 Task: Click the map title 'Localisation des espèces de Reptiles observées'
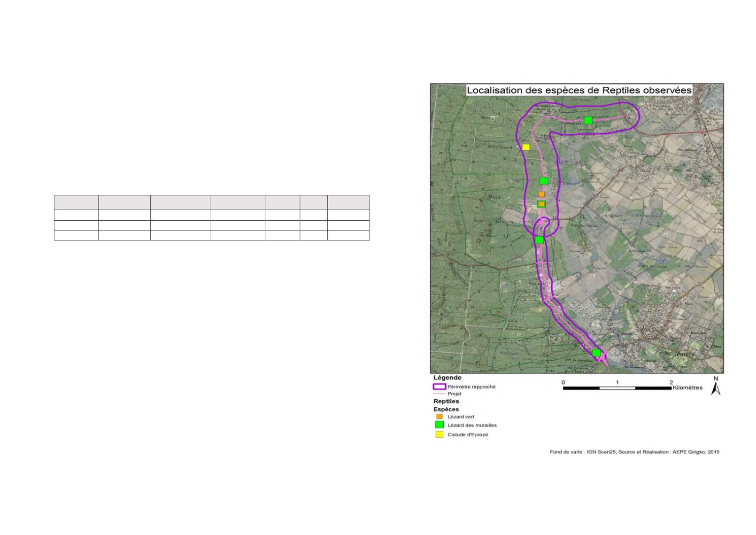pos(579,90)
